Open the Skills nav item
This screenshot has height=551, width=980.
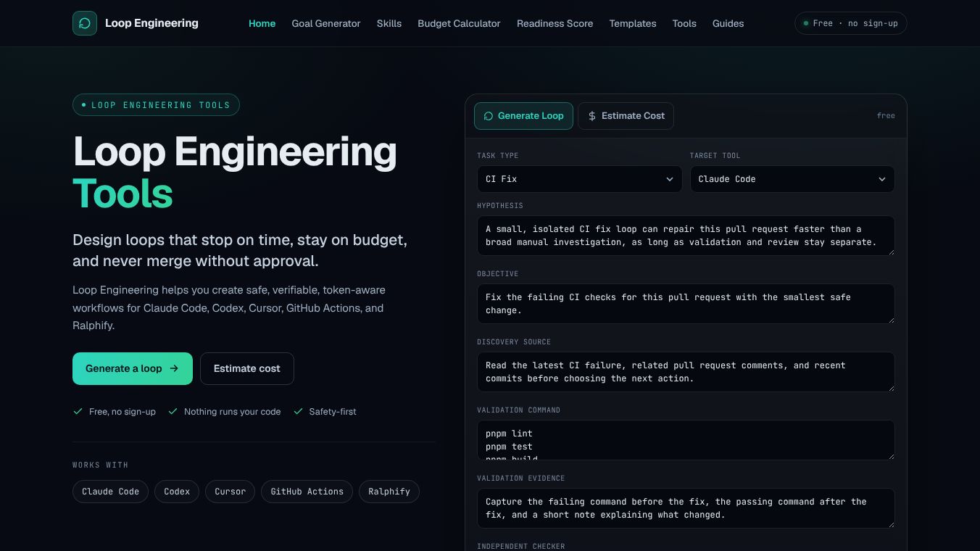pyautogui.click(x=389, y=23)
